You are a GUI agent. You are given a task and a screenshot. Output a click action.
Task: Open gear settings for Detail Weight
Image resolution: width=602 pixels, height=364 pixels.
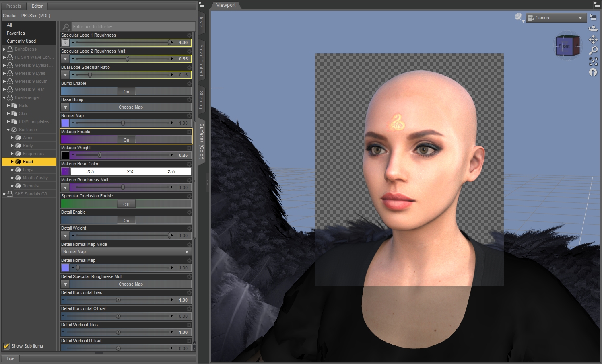[189, 228]
